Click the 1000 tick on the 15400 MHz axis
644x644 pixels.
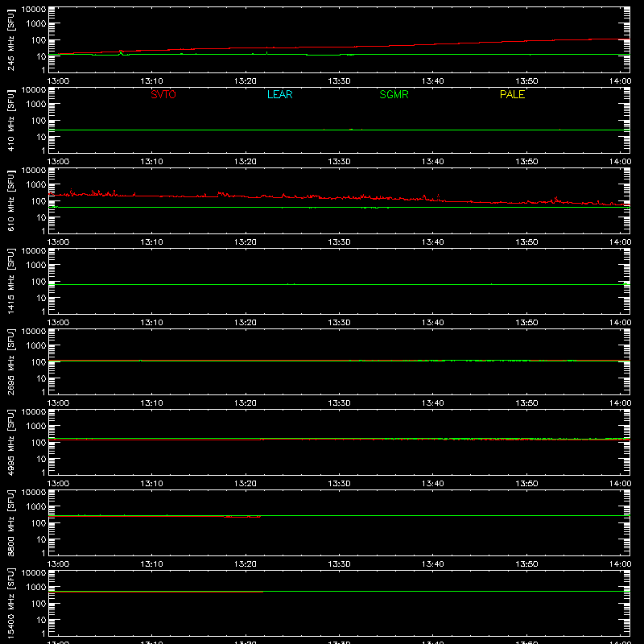click(x=36, y=588)
